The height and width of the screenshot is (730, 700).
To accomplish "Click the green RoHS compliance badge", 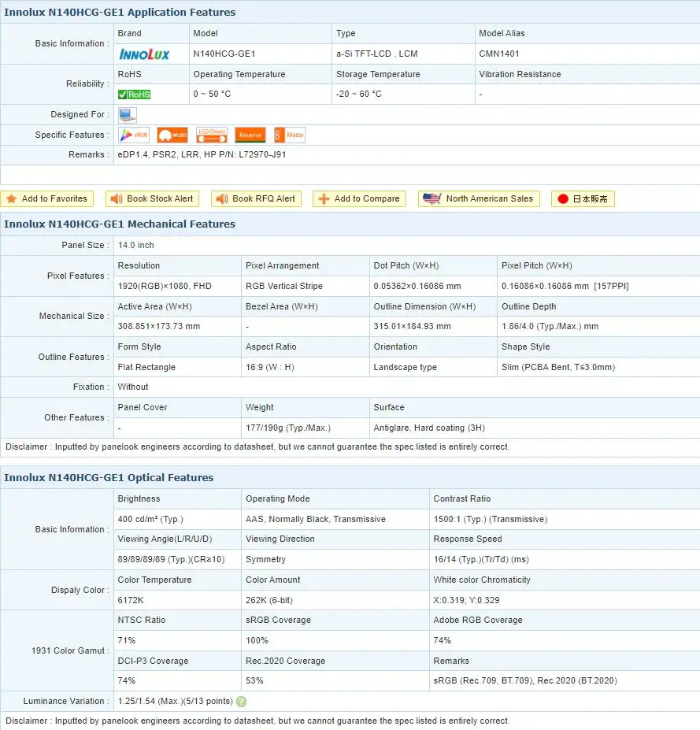I will click(x=134, y=94).
